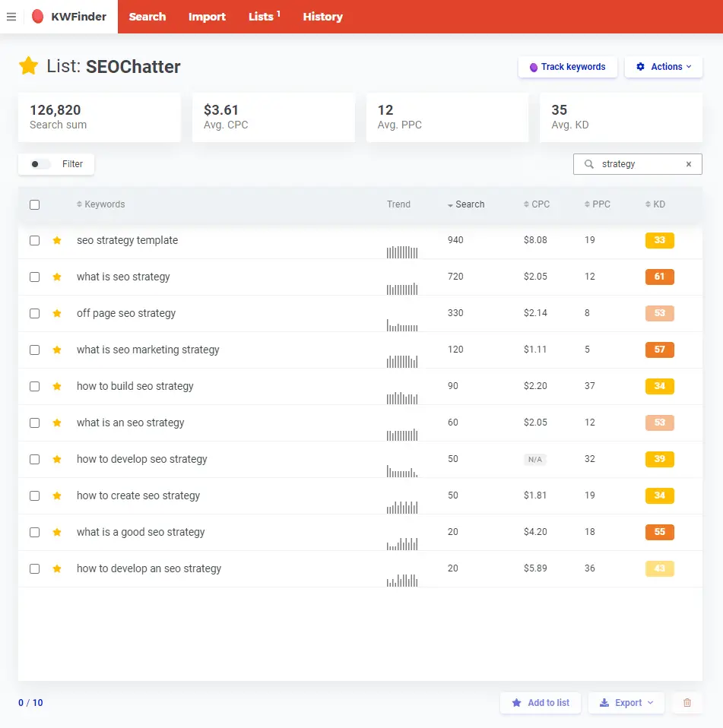The image size is (723, 728).
Task: Sort by KD column
Action: point(655,204)
